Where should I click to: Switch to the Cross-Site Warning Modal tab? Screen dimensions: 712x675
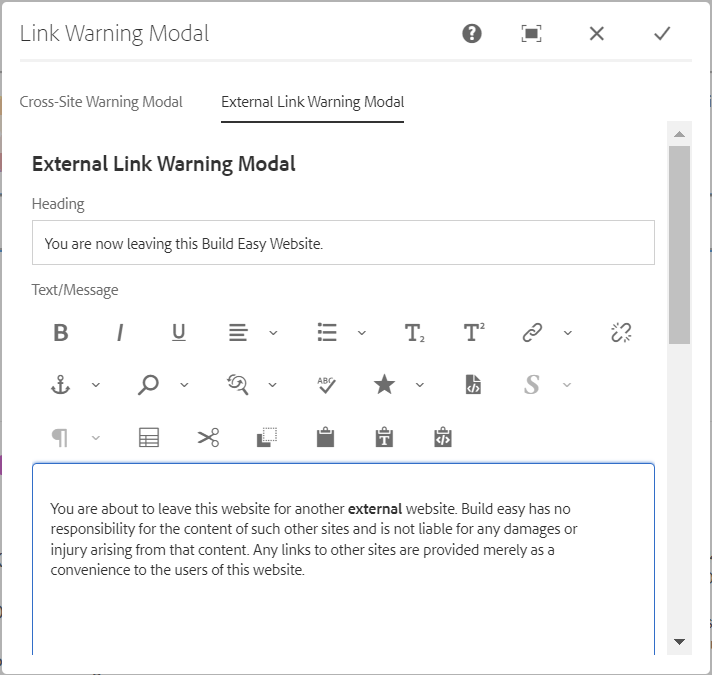(x=101, y=102)
